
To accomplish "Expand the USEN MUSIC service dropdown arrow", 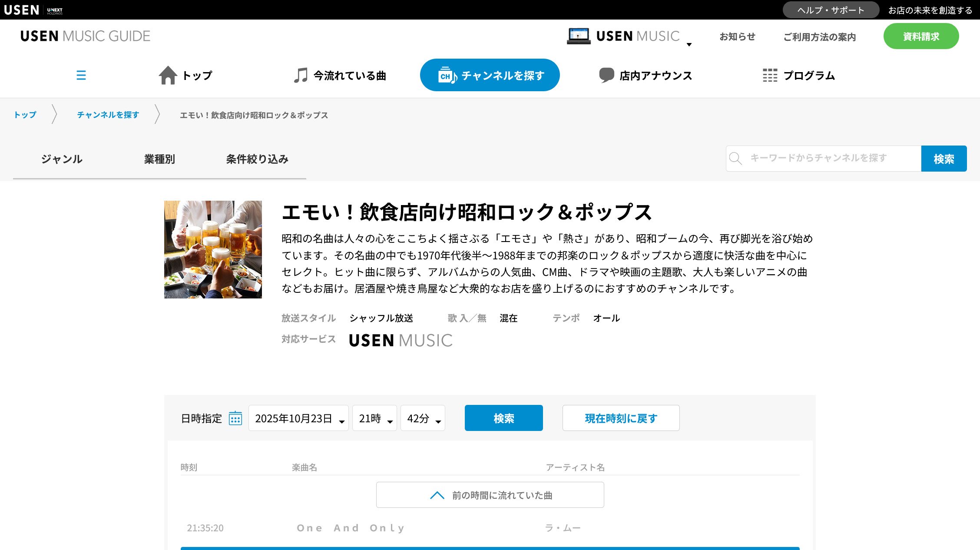I will tap(689, 44).
